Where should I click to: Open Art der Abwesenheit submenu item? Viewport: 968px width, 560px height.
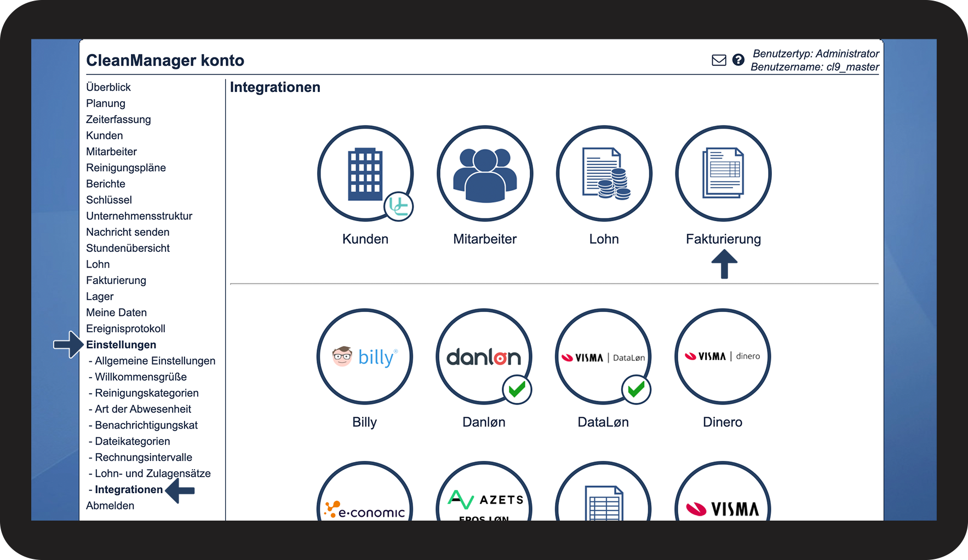click(x=143, y=409)
